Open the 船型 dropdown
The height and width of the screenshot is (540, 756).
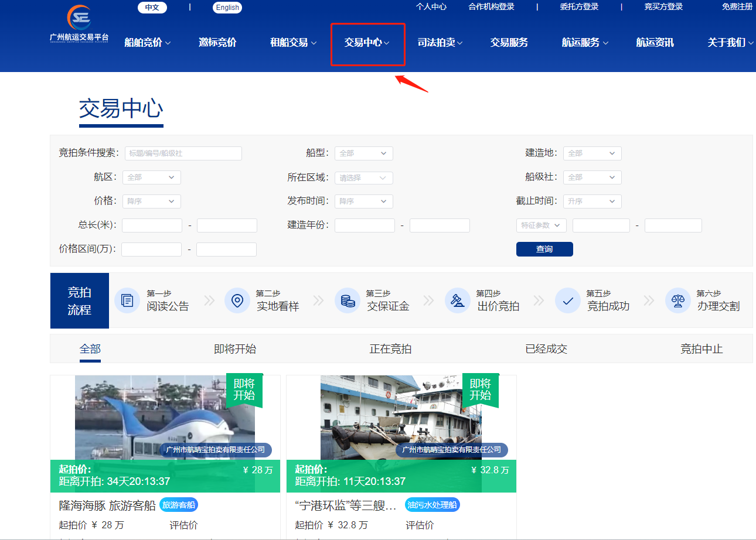364,153
